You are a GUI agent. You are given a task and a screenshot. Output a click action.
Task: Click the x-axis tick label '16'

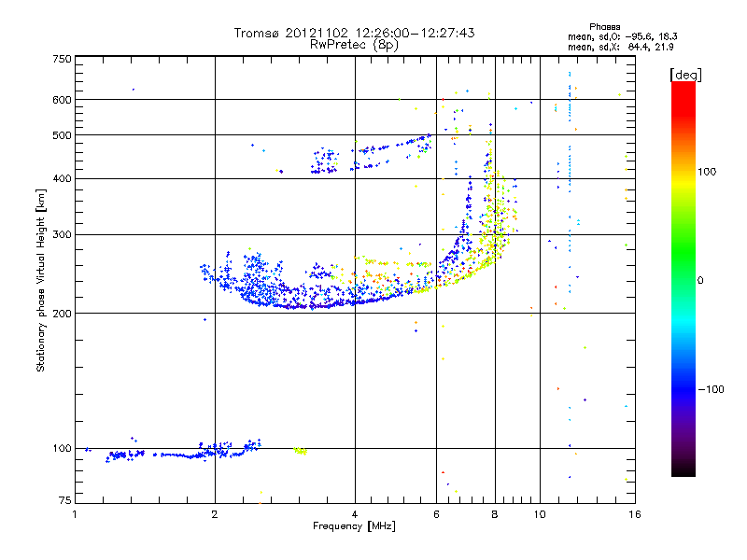coord(635,514)
